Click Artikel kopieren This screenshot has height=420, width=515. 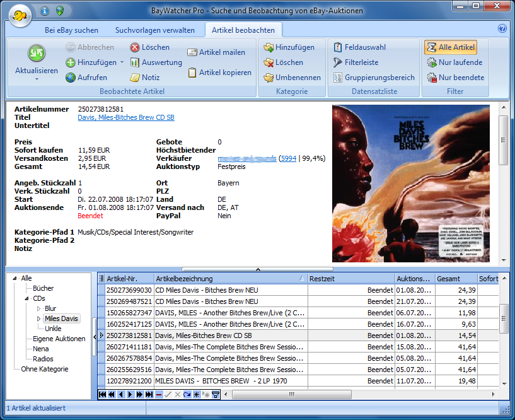coord(219,73)
